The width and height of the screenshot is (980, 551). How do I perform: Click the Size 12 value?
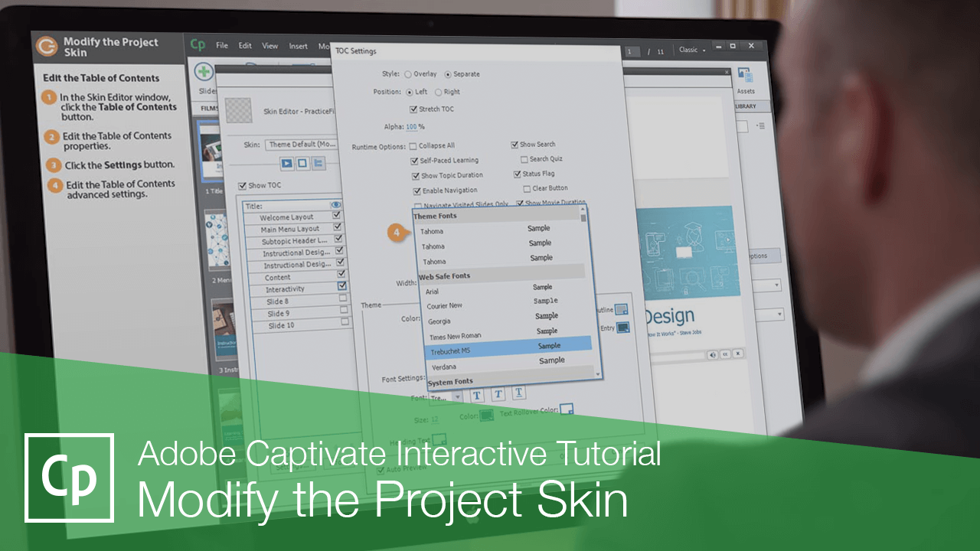pos(434,419)
